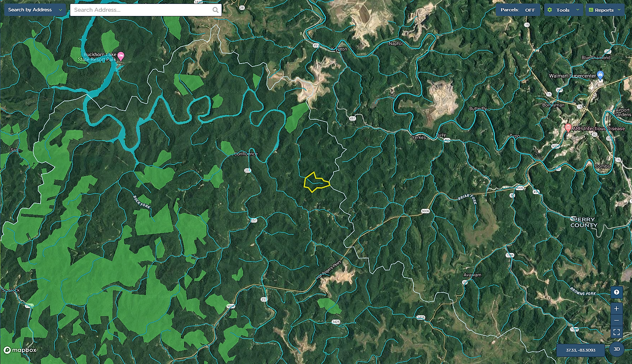The width and height of the screenshot is (632, 364).
Task: Open the Tools dropdown menu
Action: [x=564, y=10]
